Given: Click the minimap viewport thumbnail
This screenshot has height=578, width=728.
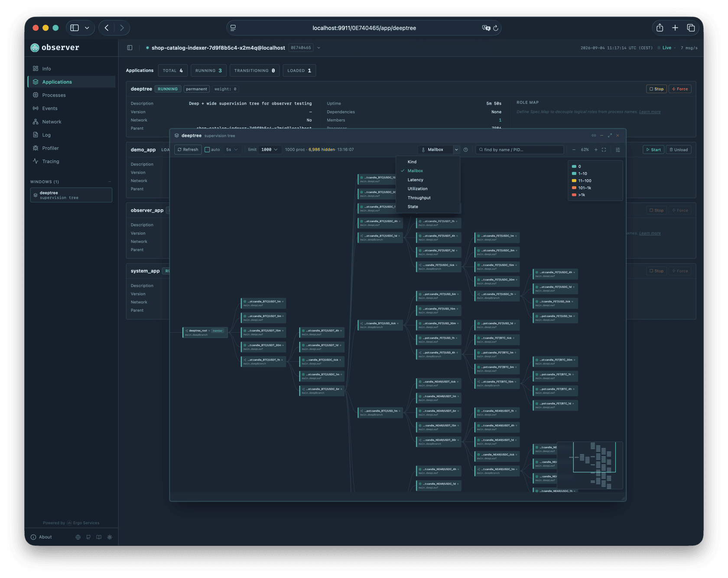Looking at the screenshot, I should click(x=594, y=457).
